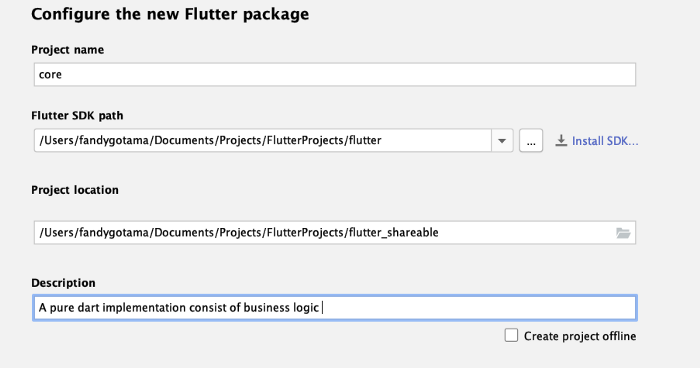
Task: Click the Project name field containing core
Action: (335, 75)
